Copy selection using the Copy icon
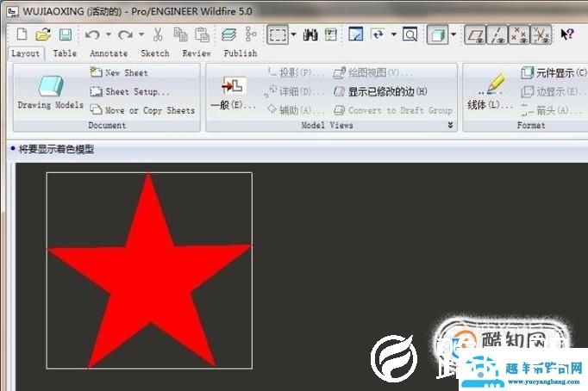Viewport: 588px width, 391px height. pyautogui.click(x=180, y=34)
